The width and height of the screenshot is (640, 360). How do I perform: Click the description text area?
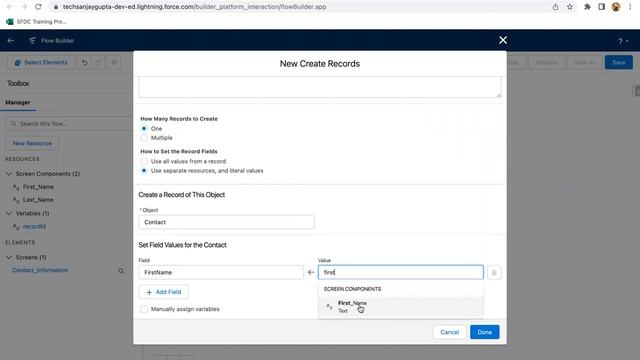(320, 87)
